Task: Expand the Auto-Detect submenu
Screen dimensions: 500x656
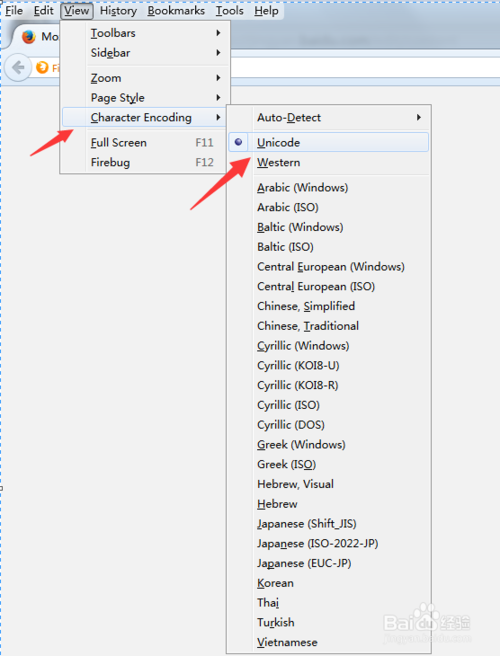Action: click(328, 118)
